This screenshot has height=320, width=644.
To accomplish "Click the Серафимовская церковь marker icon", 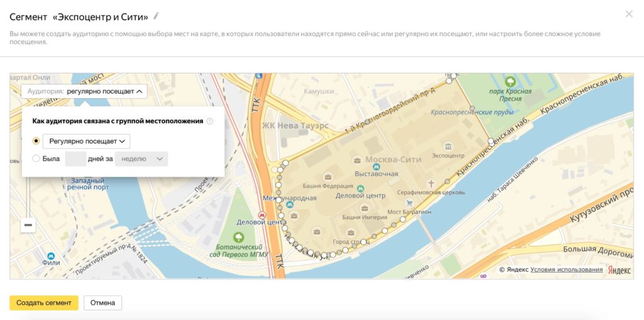I will click(x=448, y=182).
